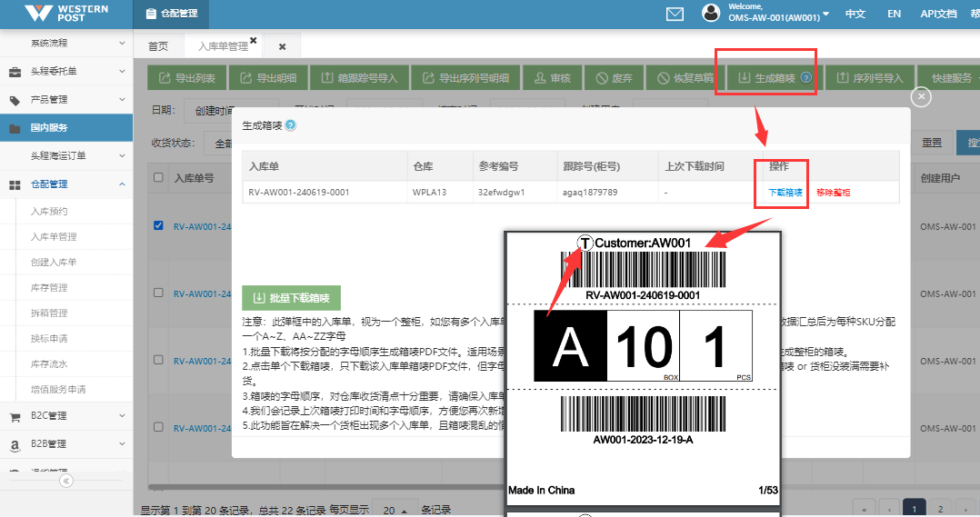Expand the 产品管理 sidebar menu
This screenshot has height=517, width=980.
coord(66,99)
